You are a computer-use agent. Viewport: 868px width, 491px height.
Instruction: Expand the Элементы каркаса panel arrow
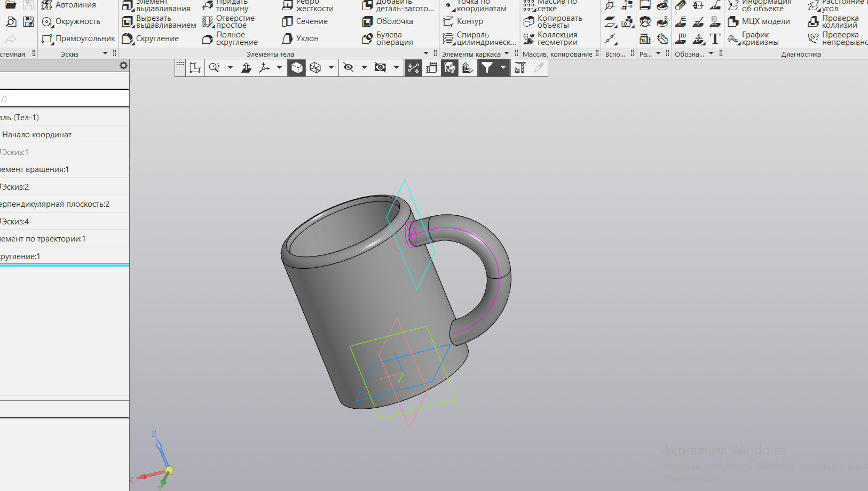click(x=507, y=53)
